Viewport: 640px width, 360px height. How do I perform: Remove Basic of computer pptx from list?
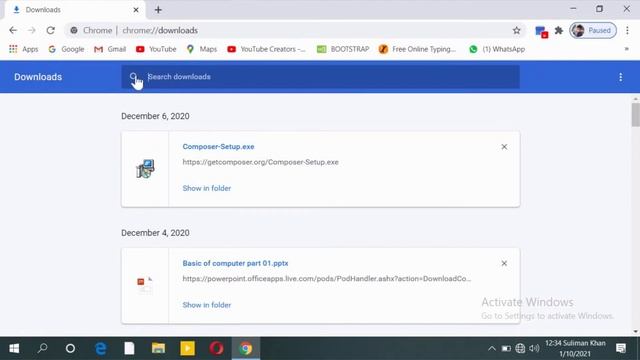504,264
